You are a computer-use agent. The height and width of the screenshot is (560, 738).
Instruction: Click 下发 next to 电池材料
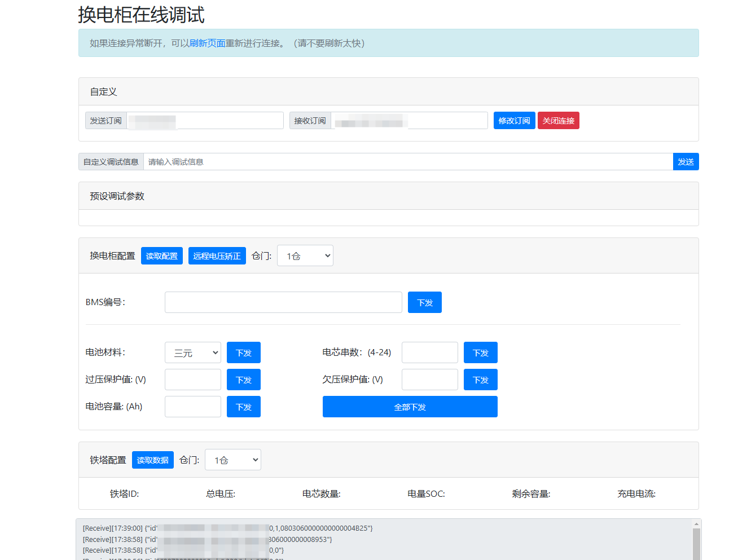(x=244, y=352)
